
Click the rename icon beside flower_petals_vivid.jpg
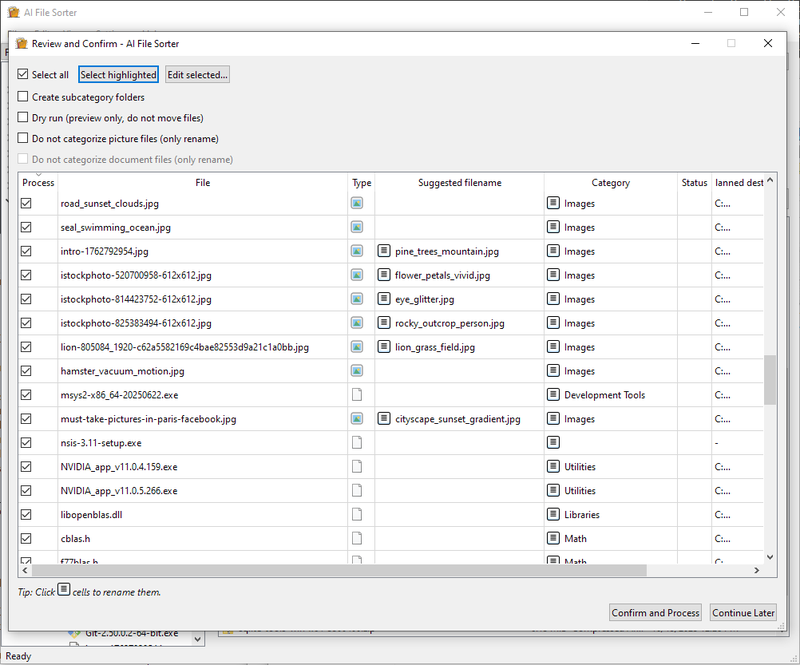coord(382,275)
